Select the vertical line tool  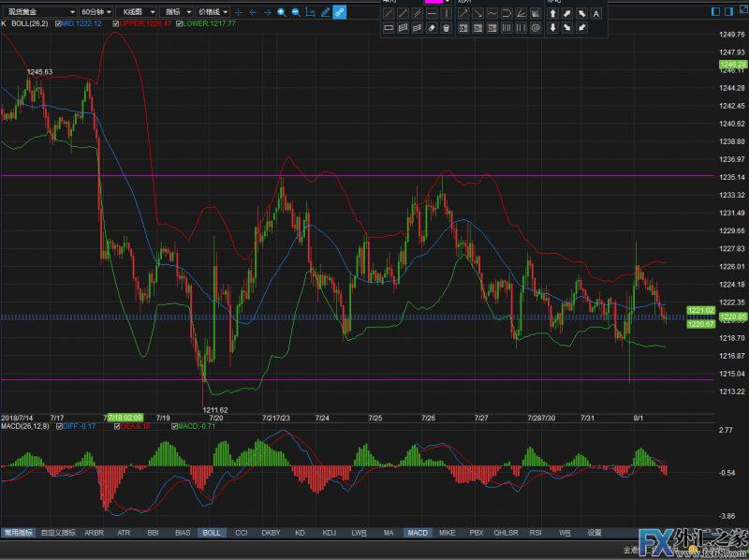pos(446,14)
